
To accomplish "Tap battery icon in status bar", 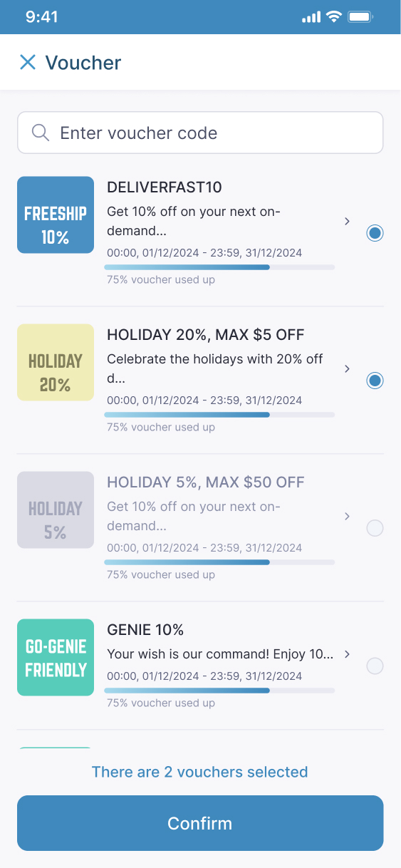I will coord(361,17).
